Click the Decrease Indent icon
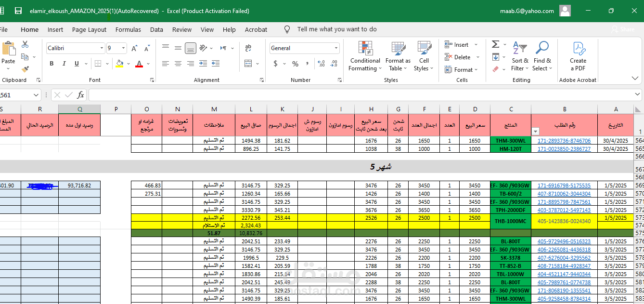644x304 pixels. [203, 64]
